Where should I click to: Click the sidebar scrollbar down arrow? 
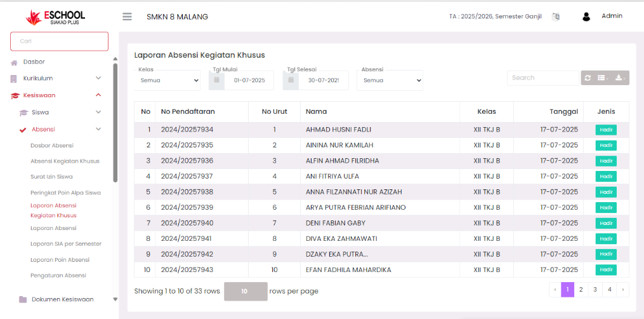coord(115,299)
